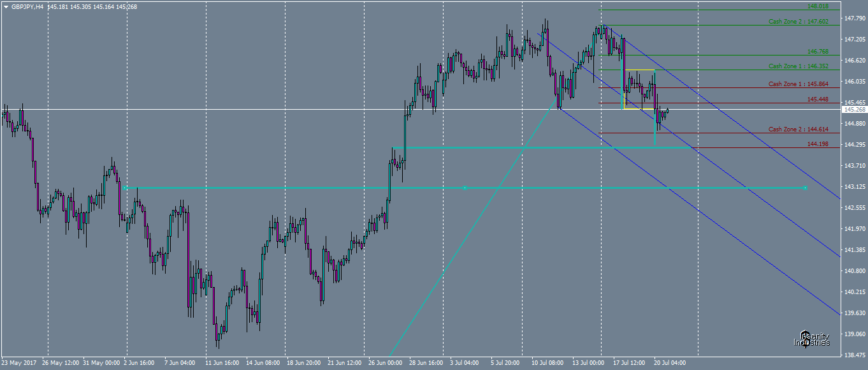Expand the GBPJPY,H4 symbol dropdown arrow

click(6, 5)
